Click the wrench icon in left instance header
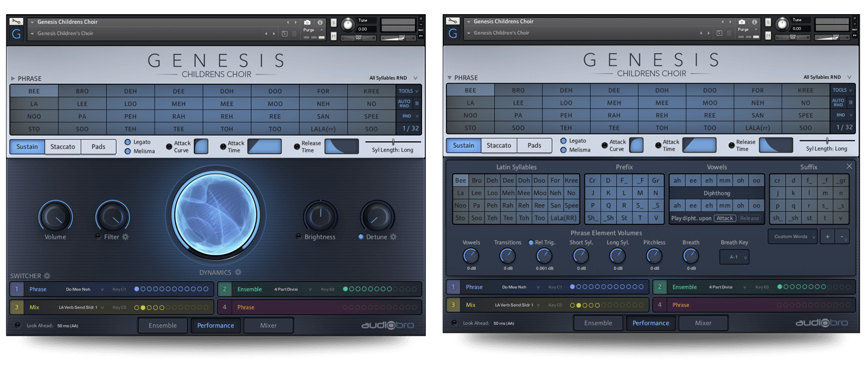 tap(16, 22)
